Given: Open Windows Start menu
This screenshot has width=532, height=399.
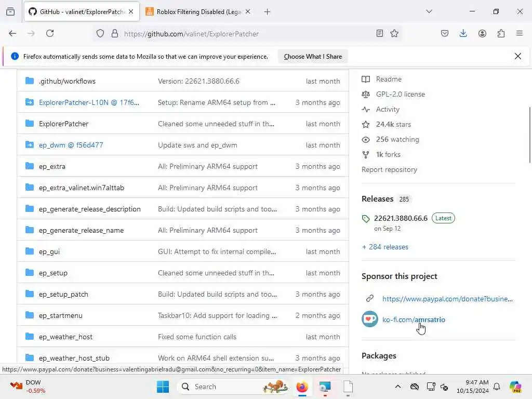Looking at the screenshot, I should (163, 387).
